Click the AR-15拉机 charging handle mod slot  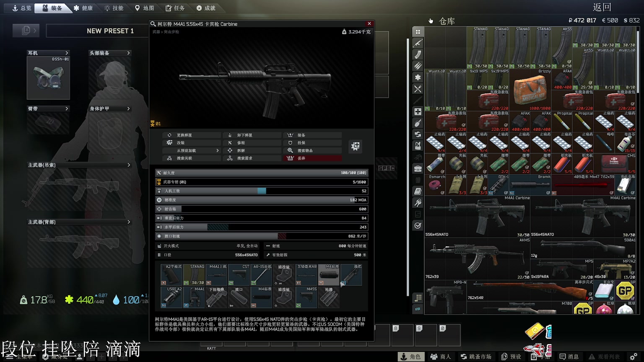(x=262, y=274)
